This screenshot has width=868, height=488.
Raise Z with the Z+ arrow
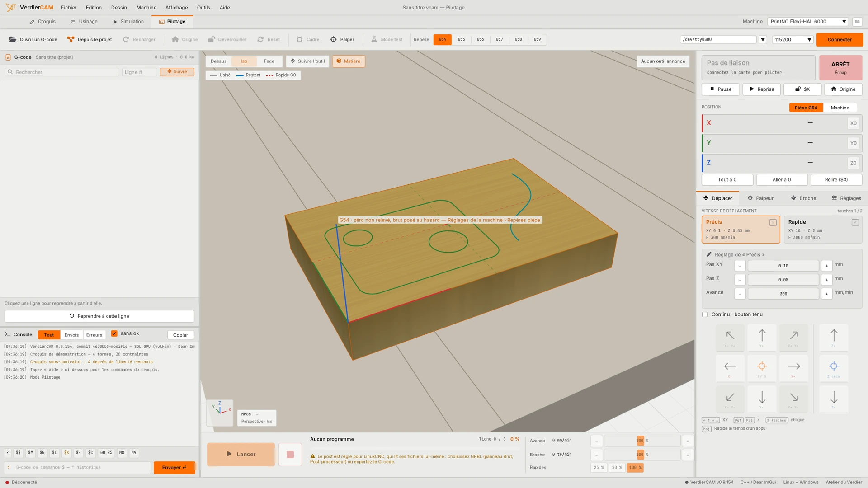[x=834, y=338]
